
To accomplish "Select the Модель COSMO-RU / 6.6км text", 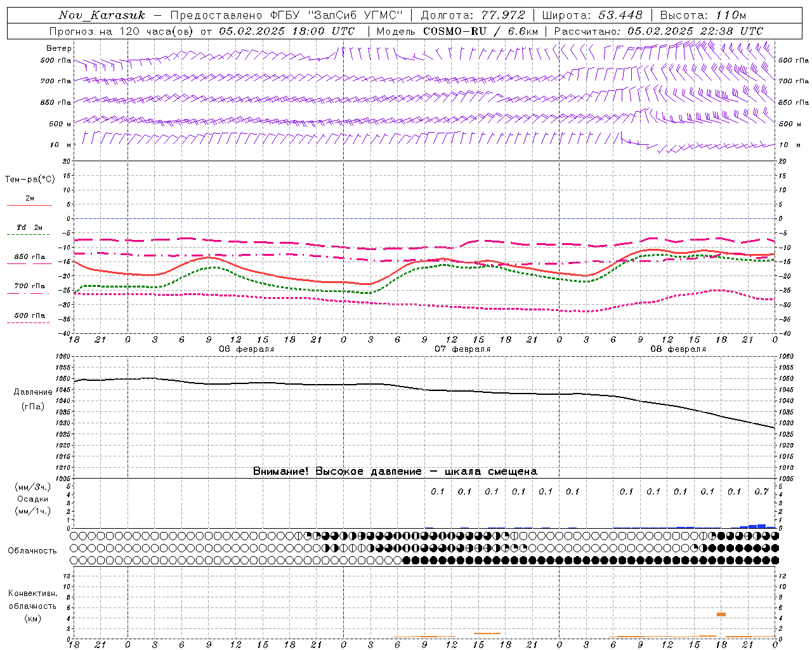I will (x=457, y=31).
